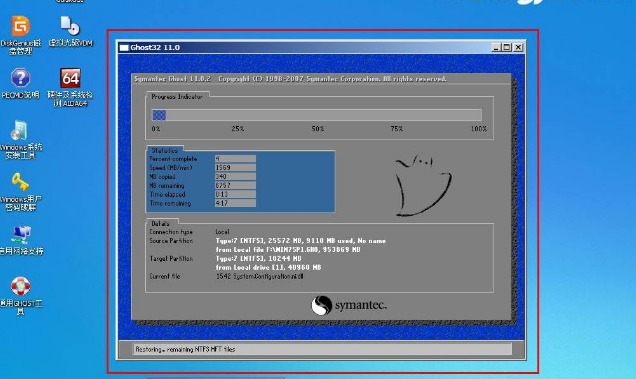The width and height of the screenshot is (636, 379).
Task: Click the Target Partition 10244 MB line
Action: pos(258,258)
